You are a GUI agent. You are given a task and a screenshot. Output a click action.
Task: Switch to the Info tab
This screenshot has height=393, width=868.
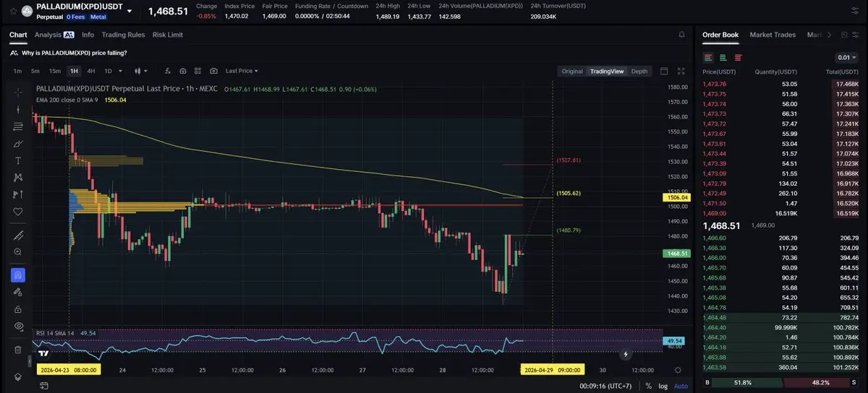click(x=88, y=35)
